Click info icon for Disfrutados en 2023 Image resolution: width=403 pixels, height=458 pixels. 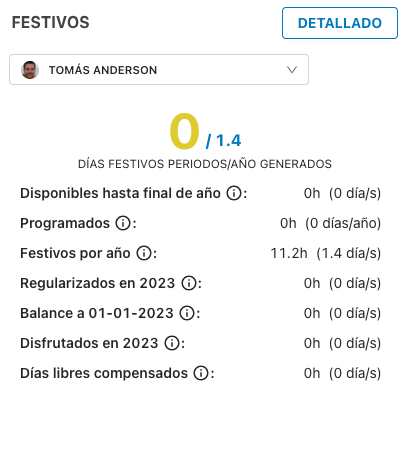[x=172, y=343]
